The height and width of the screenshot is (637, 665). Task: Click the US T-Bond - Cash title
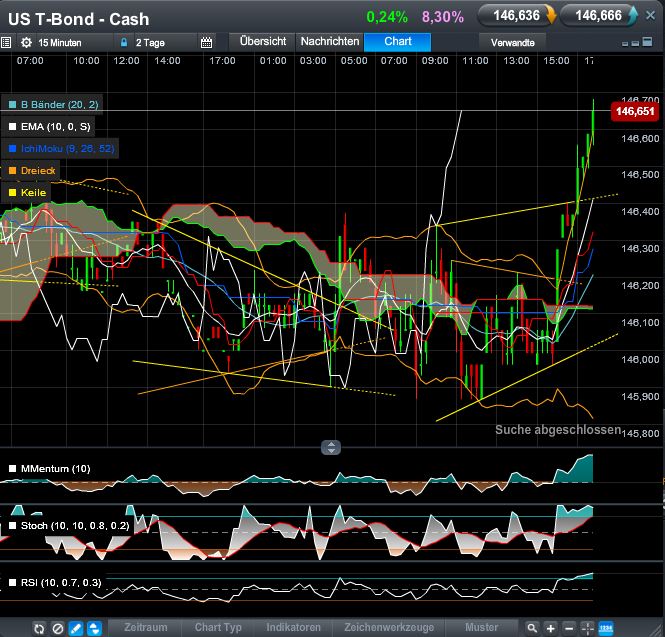[x=78, y=19]
